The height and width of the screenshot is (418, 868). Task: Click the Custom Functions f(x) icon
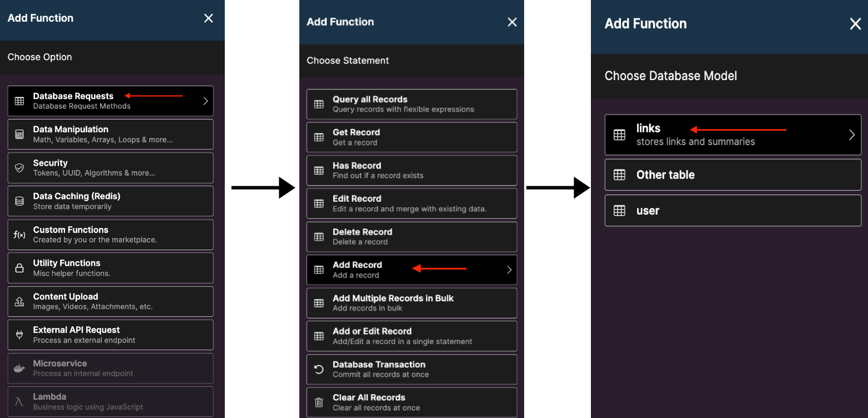[x=19, y=235]
